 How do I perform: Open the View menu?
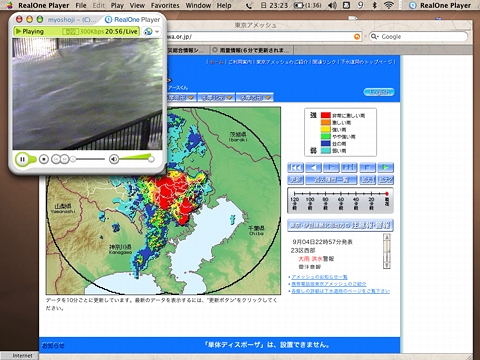point(137,5)
